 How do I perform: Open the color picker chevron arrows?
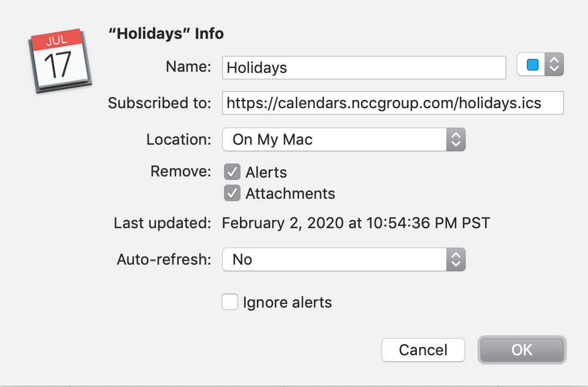pyautogui.click(x=554, y=65)
